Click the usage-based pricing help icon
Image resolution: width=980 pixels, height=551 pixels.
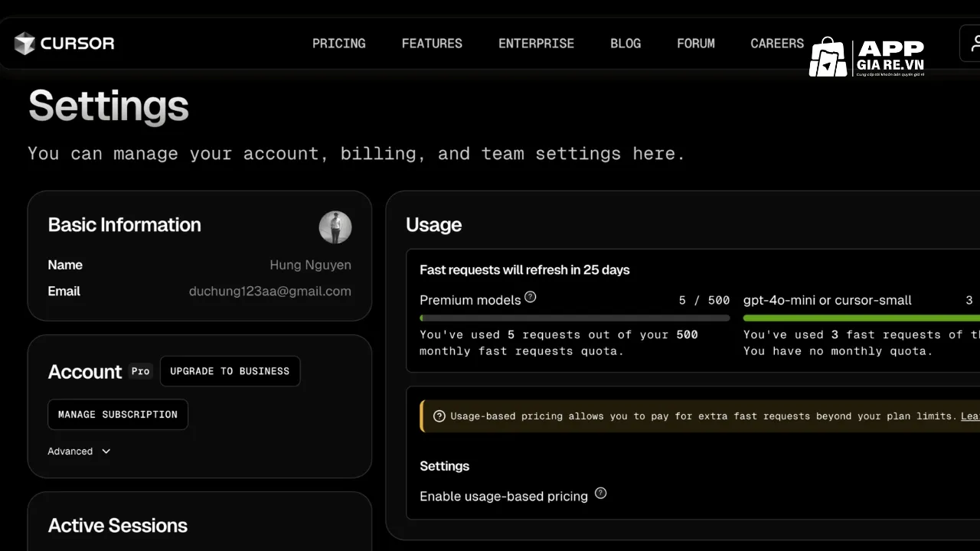coord(600,494)
